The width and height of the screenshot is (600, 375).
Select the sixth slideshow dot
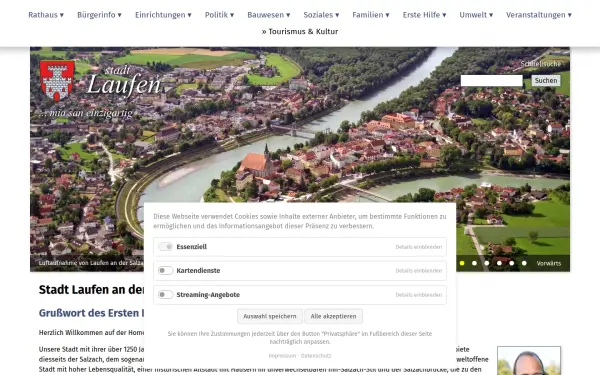[524, 263]
